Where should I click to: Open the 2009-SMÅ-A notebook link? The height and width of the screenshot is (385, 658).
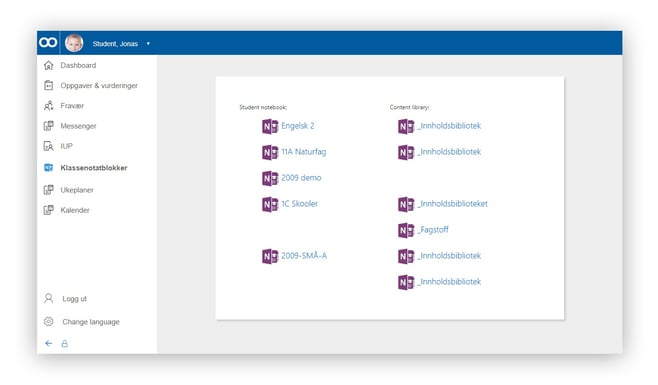coord(304,256)
